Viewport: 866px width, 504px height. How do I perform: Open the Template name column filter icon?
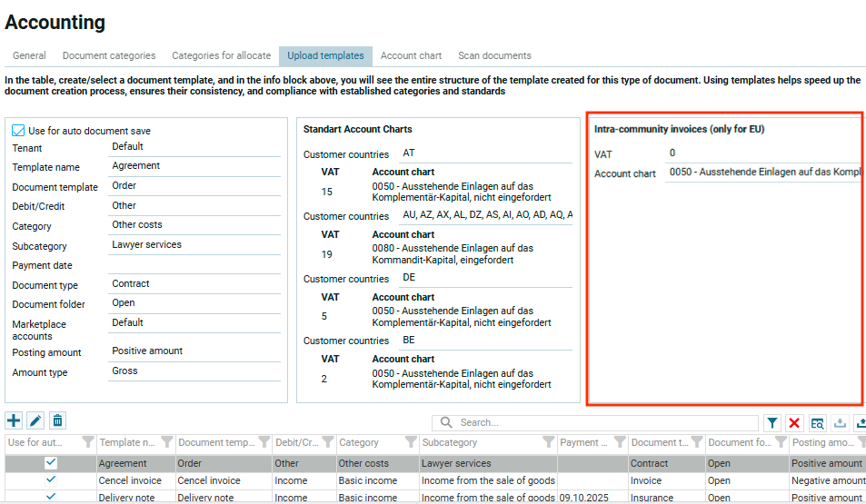click(165, 442)
